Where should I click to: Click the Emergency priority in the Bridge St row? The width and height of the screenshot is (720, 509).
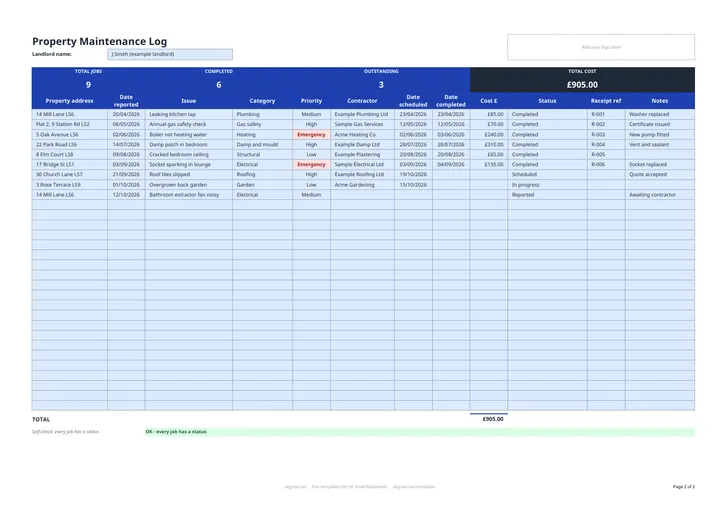tap(311, 164)
